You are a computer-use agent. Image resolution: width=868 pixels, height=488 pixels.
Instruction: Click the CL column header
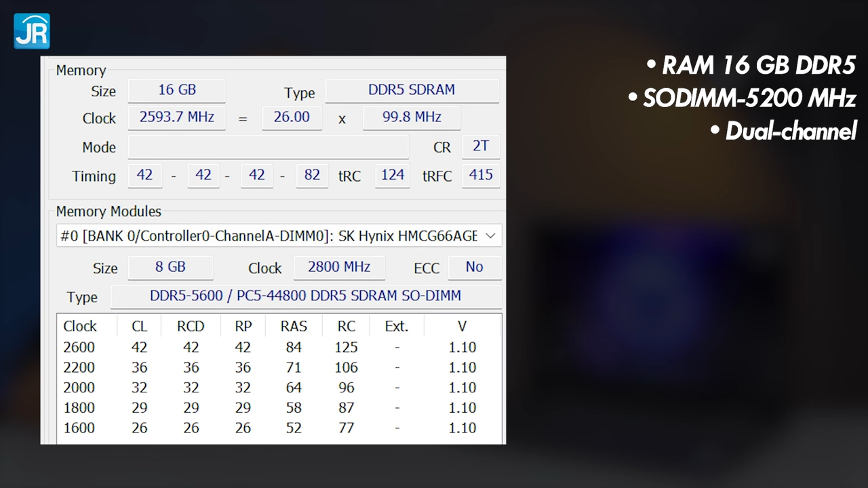pos(139,326)
